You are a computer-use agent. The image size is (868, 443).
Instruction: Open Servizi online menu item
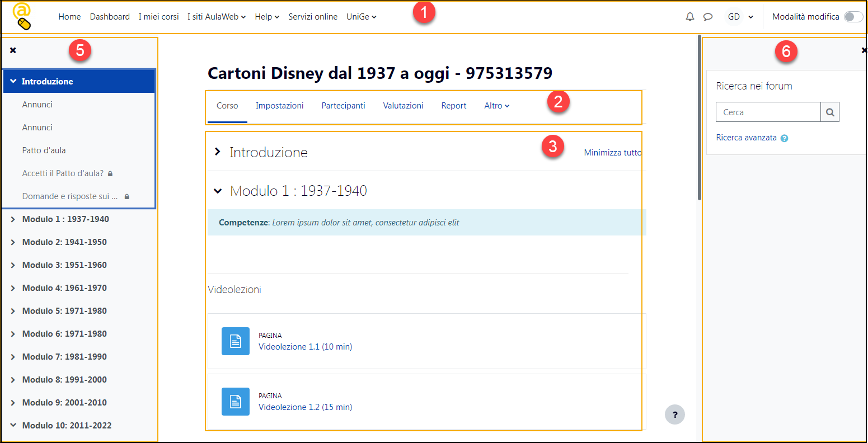pos(313,17)
